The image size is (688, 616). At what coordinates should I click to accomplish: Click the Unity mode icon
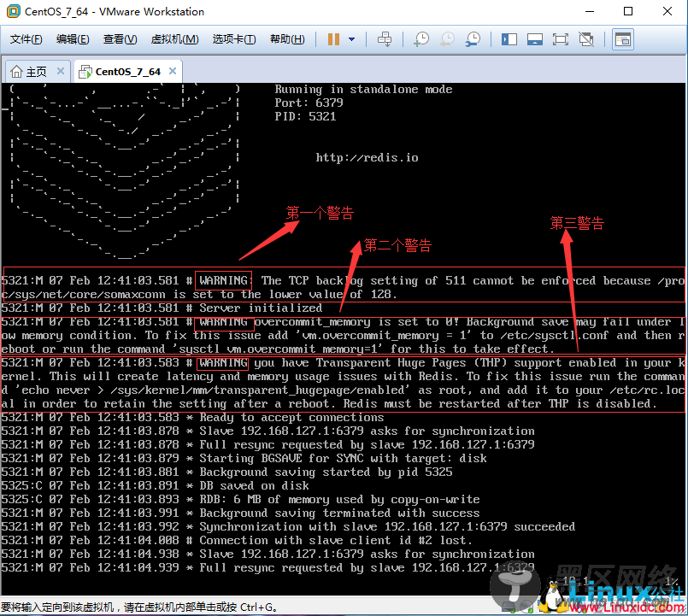pyautogui.click(x=586, y=39)
